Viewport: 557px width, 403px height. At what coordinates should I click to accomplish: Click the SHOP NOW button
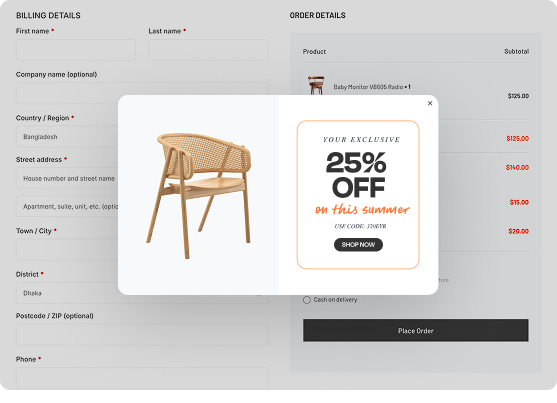point(358,245)
